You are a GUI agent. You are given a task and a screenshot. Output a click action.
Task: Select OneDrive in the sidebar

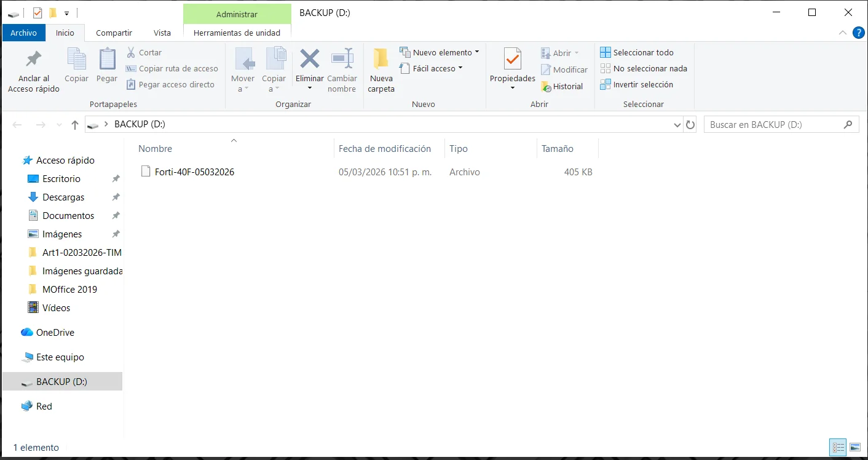click(x=55, y=333)
